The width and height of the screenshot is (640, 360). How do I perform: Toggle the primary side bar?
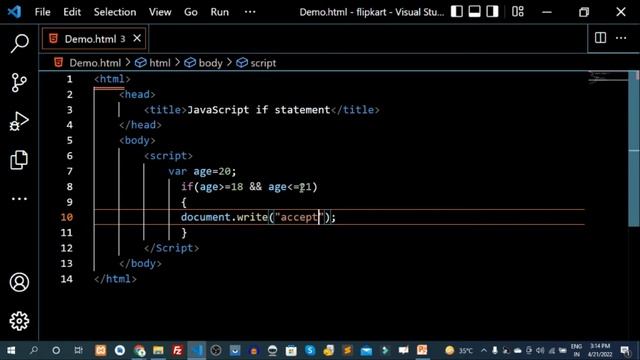click(457, 11)
